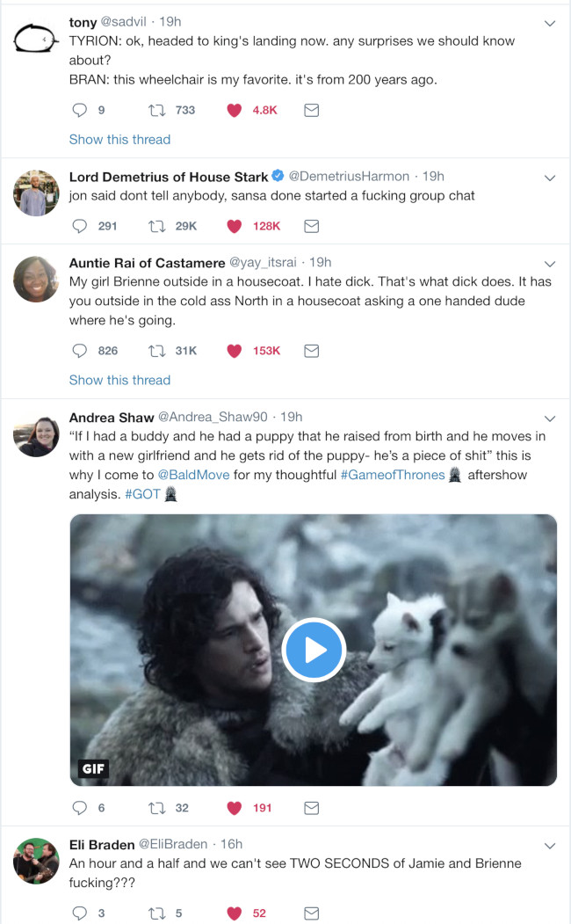Open more options for tony's tweet

click(550, 23)
